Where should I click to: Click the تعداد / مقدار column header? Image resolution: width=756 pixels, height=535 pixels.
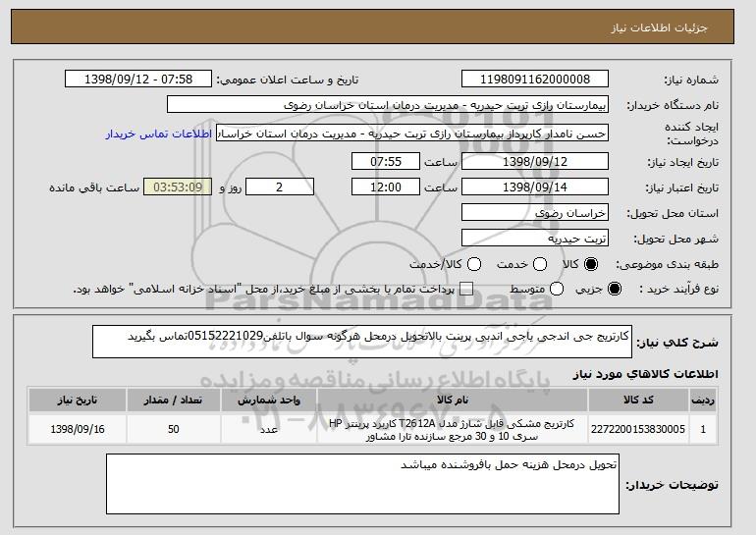coord(174,401)
